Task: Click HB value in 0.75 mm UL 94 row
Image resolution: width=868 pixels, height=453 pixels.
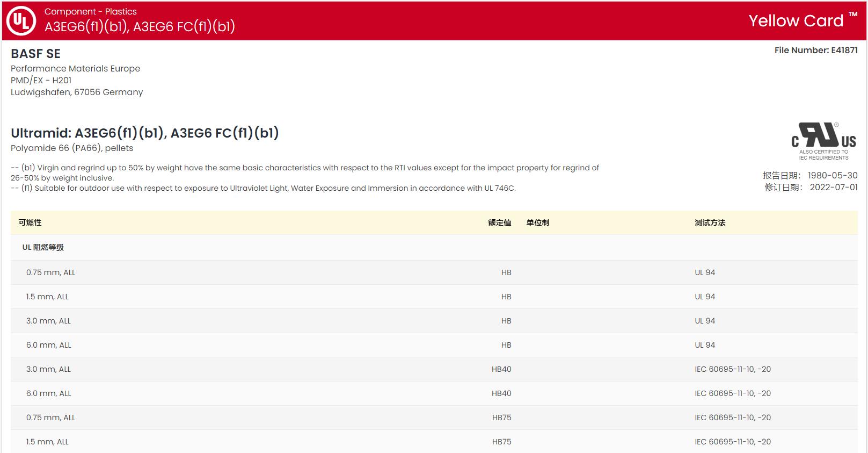Action: [x=506, y=272]
